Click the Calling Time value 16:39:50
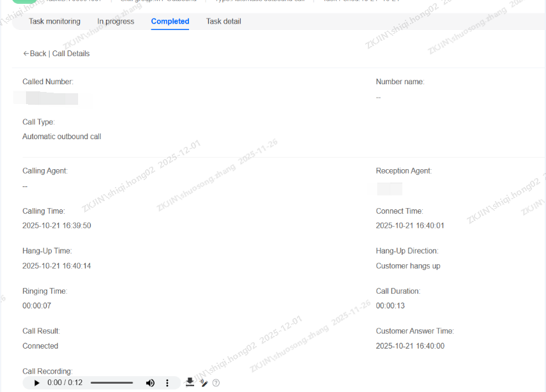 click(56, 225)
